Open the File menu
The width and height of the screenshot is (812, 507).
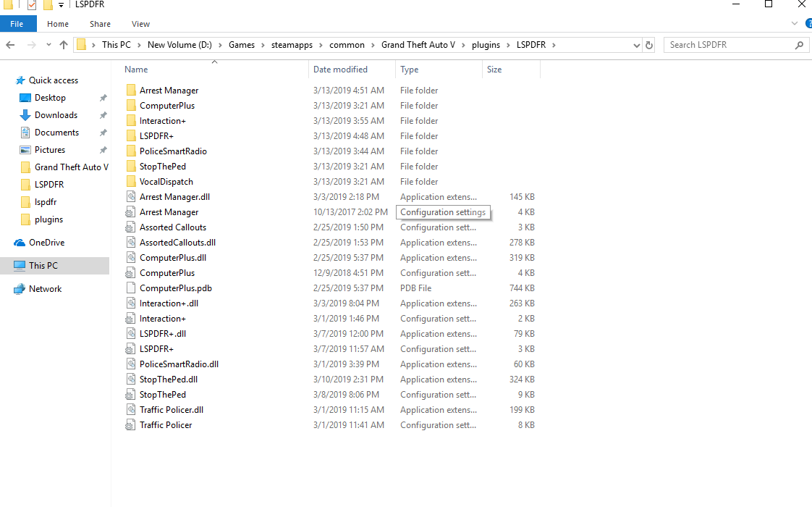tap(17, 24)
